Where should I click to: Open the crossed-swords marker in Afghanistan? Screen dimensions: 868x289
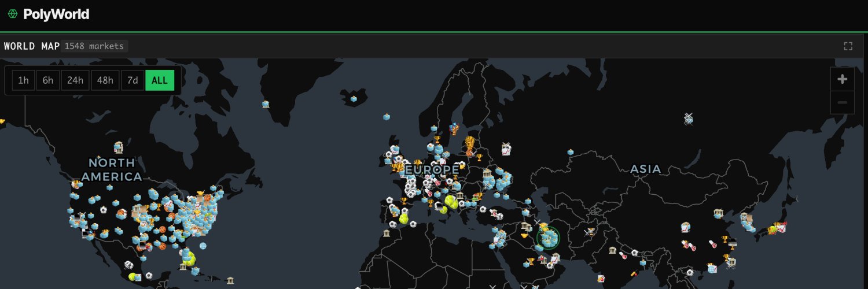590,232
